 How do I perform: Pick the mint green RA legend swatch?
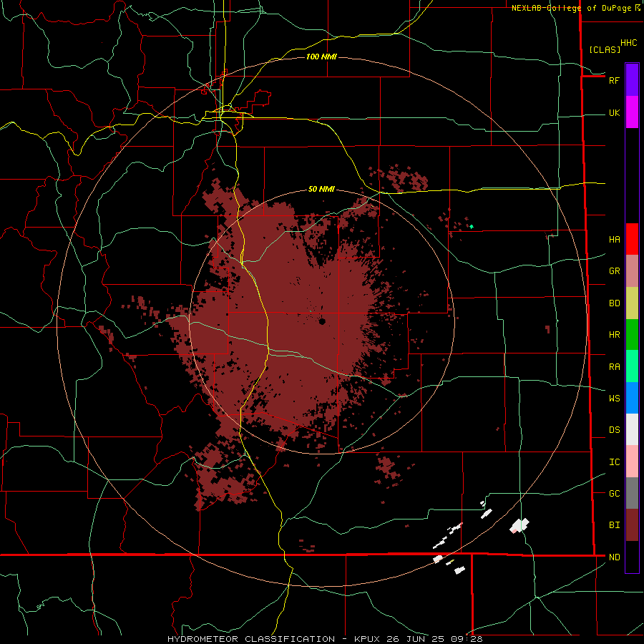point(632,366)
